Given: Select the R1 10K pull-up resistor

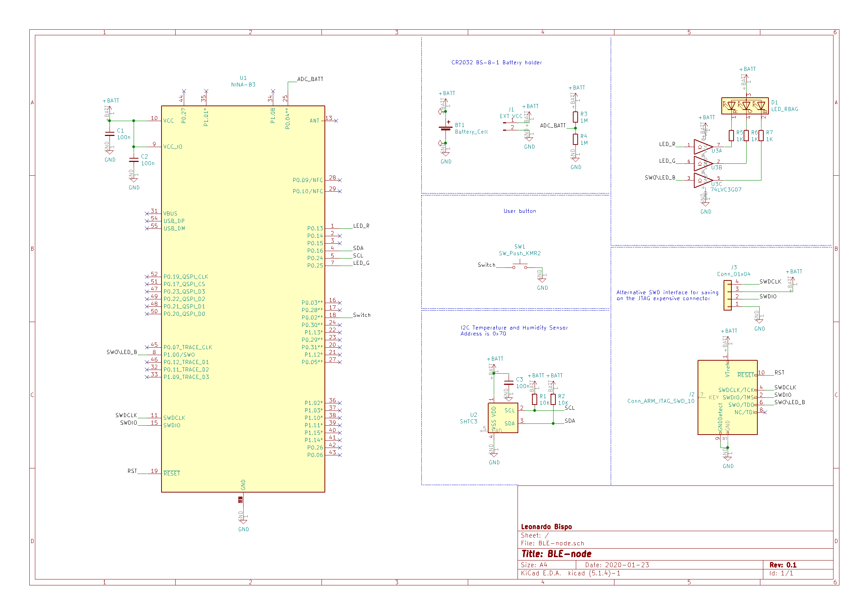Looking at the screenshot, I should 534,400.
